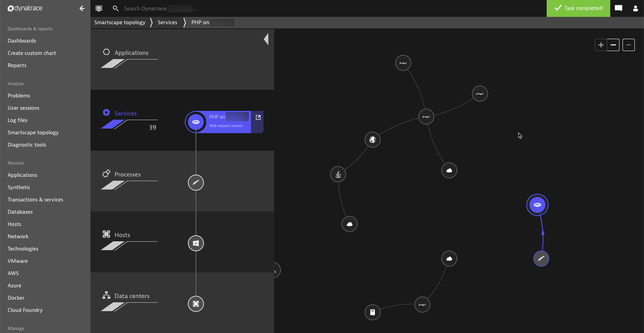
Task: Click the topmost service node in map
Action: (x=403, y=63)
